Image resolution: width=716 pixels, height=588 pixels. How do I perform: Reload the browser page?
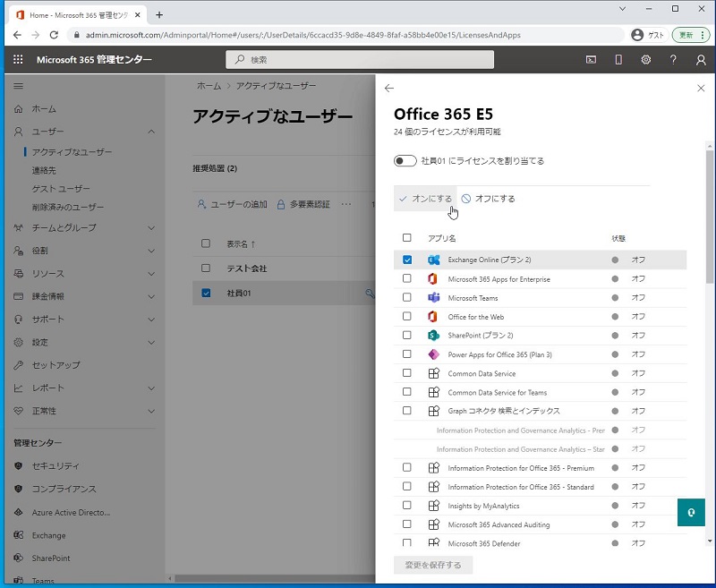coord(54,35)
